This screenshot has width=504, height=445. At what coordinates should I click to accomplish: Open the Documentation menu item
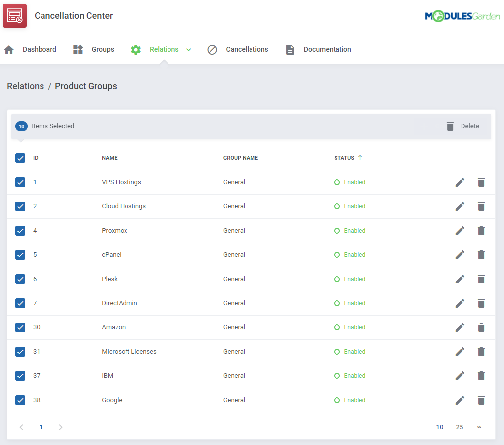327,49
